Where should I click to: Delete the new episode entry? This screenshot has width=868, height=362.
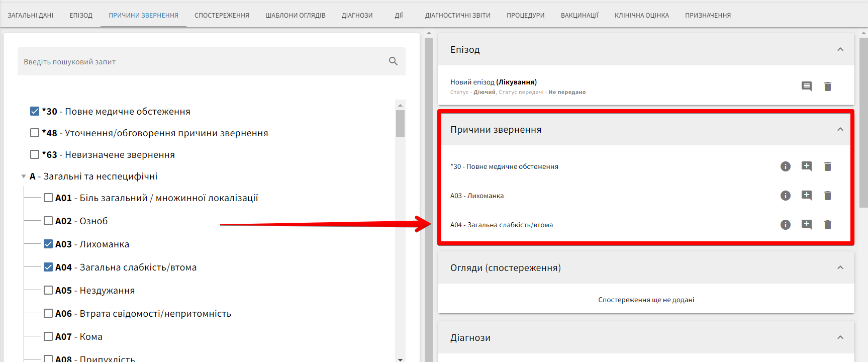point(827,86)
